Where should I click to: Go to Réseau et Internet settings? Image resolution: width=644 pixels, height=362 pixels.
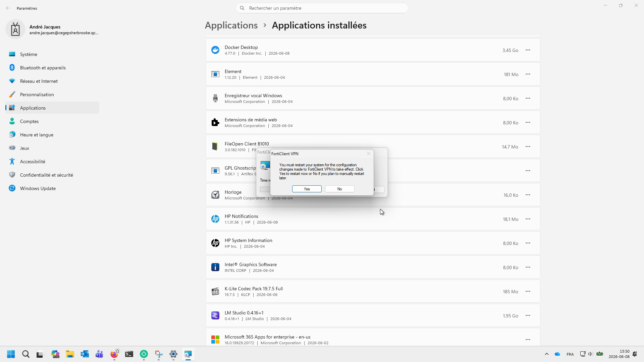click(52, 81)
